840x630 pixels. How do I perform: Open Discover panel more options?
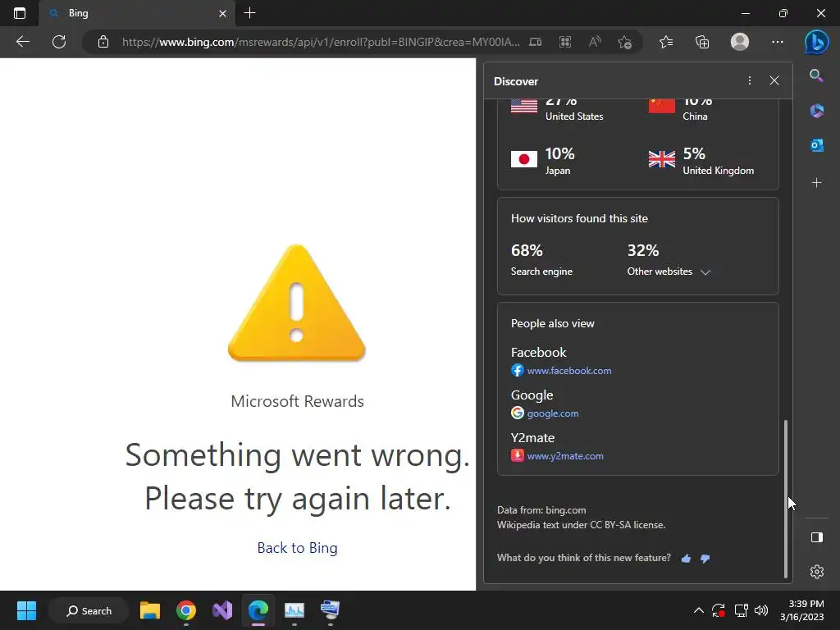(x=750, y=80)
